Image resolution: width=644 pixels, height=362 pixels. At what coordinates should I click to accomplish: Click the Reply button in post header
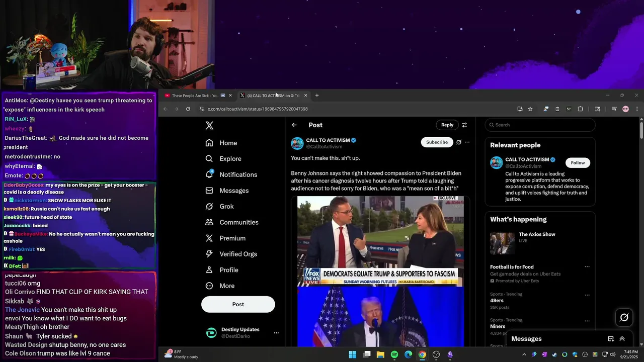pyautogui.click(x=447, y=125)
